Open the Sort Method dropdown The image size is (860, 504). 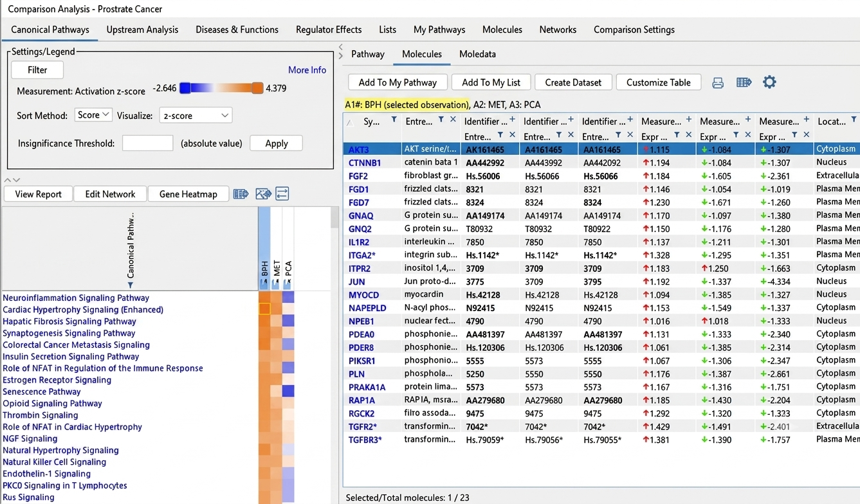coord(93,115)
